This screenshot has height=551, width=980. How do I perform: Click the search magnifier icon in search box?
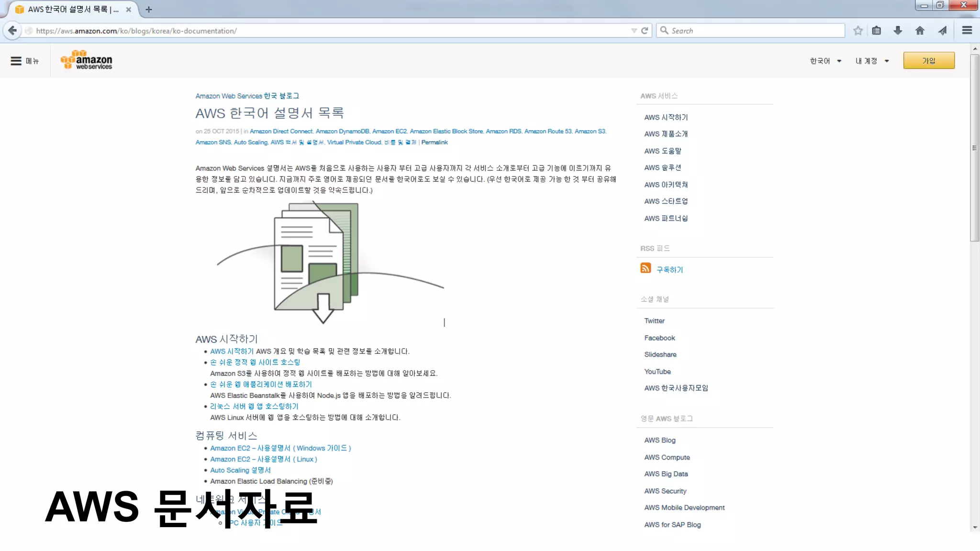tap(664, 31)
